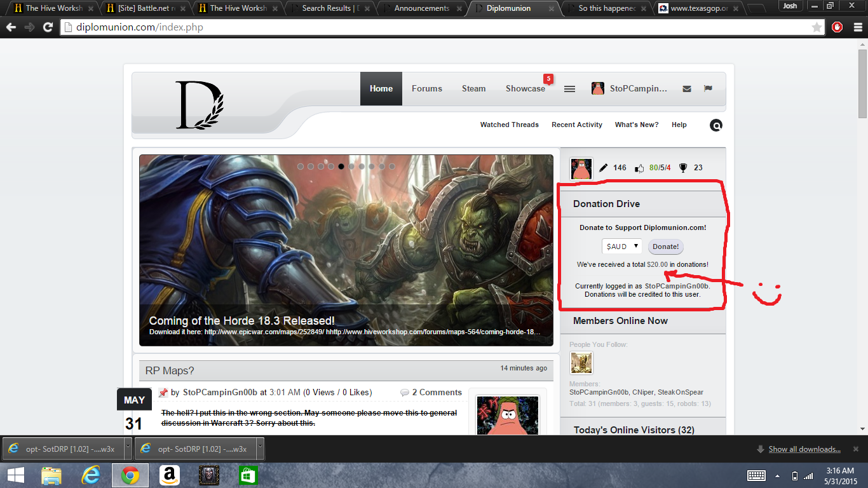Launch Internet Explorer from the taskbar
The height and width of the screenshot is (488, 868).
pyautogui.click(x=91, y=475)
